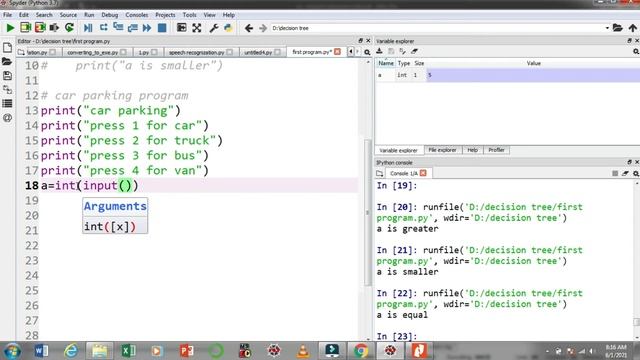This screenshot has height=360, width=640.
Task: Open the working directory path dropdown
Action: 607,28
